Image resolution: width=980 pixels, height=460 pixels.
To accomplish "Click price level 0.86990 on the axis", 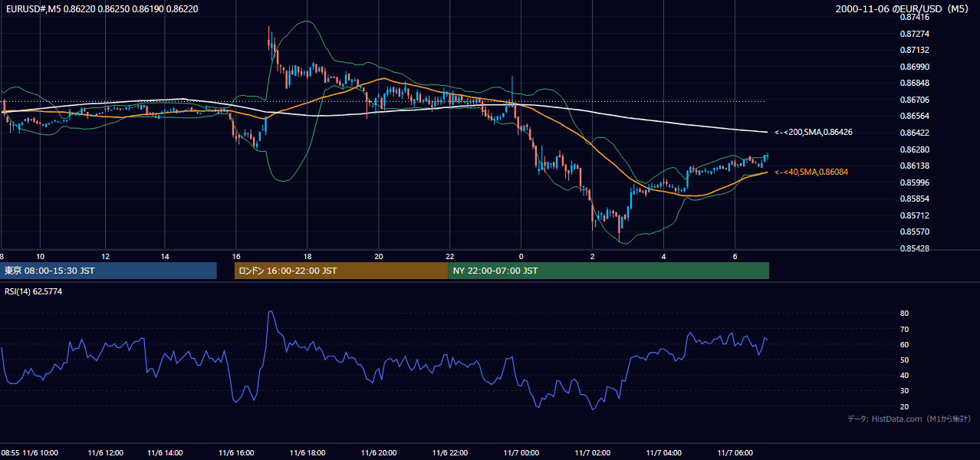I will click(915, 67).
